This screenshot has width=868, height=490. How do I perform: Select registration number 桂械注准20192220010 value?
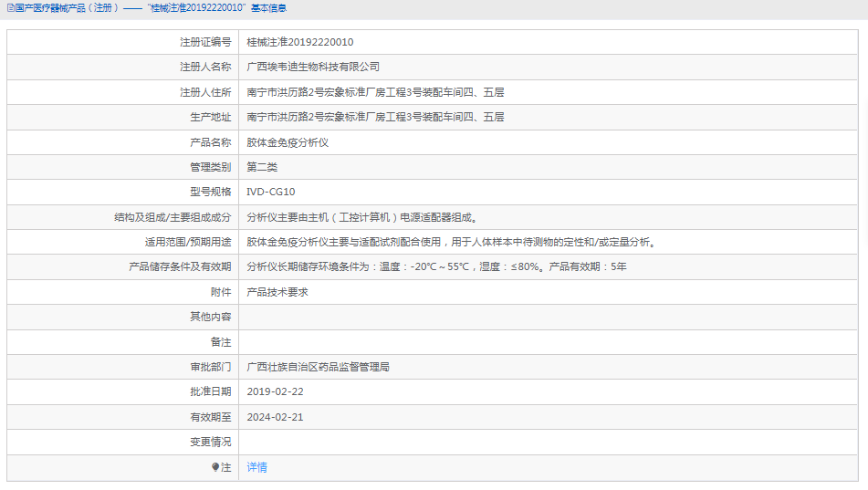coord(300,42)
